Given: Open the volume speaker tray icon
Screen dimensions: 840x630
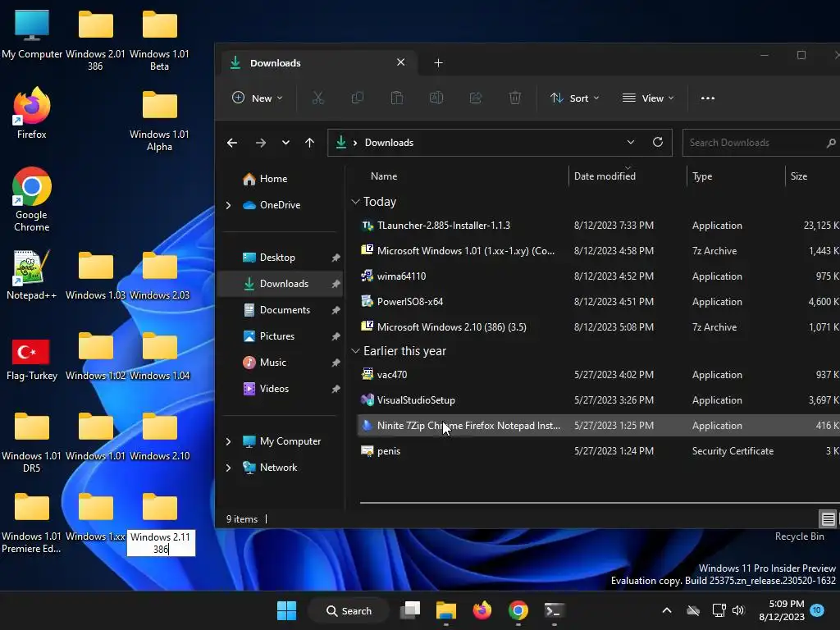Looking at the screenshot, I should tap(738, 610).
